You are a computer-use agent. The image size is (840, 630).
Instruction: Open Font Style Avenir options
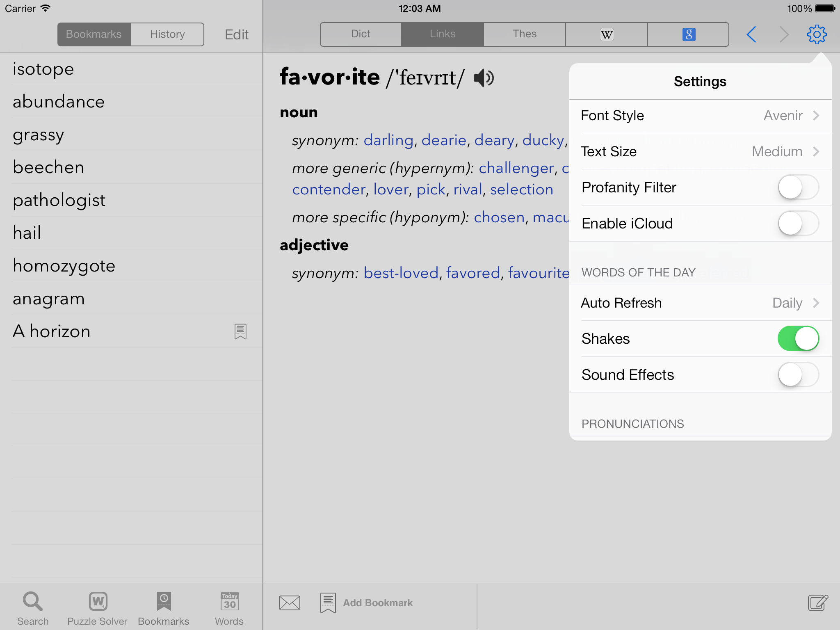pos(701,116)
